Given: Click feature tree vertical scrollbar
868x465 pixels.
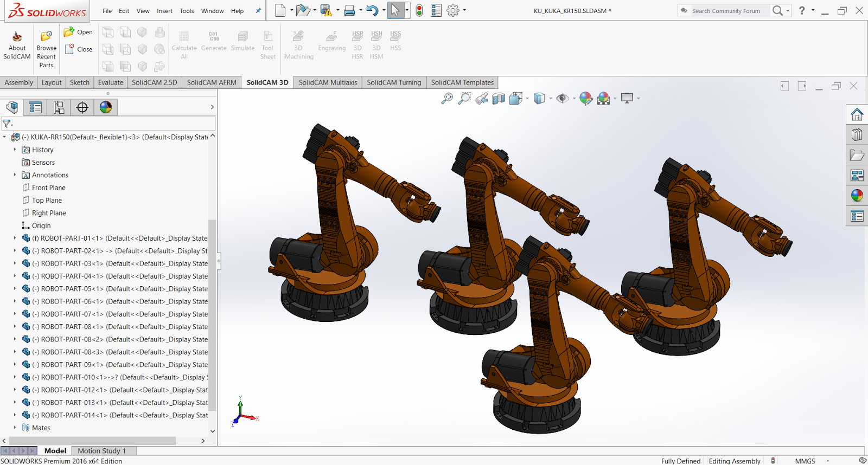Looking at the screenshot, I should pos(213,314).
